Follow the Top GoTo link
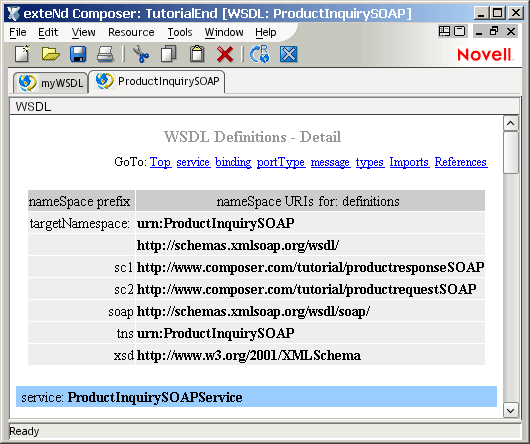The height and width of the screenshot is (444, 530). [x=161, y=162]
